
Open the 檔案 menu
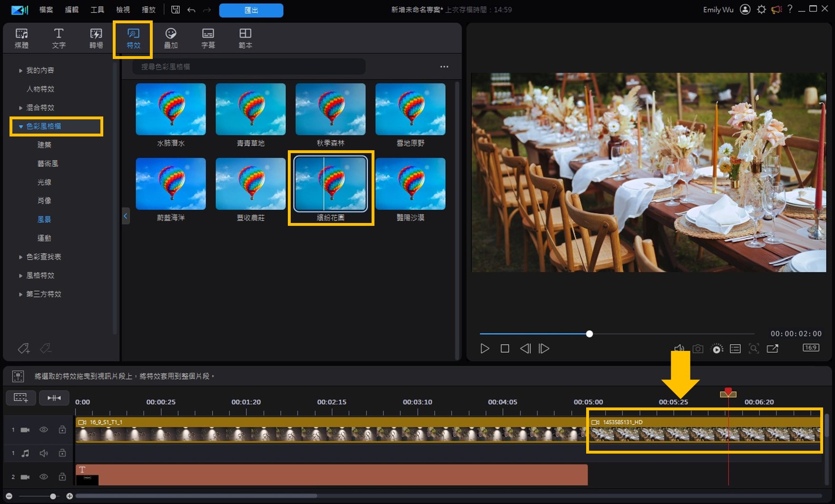click(46, 10)
